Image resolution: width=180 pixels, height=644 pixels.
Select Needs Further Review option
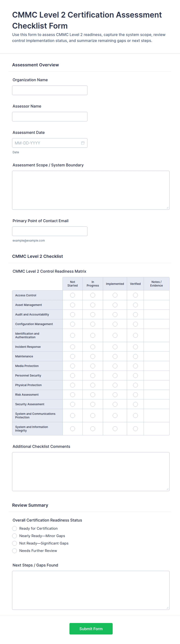(x=15, y=551)
